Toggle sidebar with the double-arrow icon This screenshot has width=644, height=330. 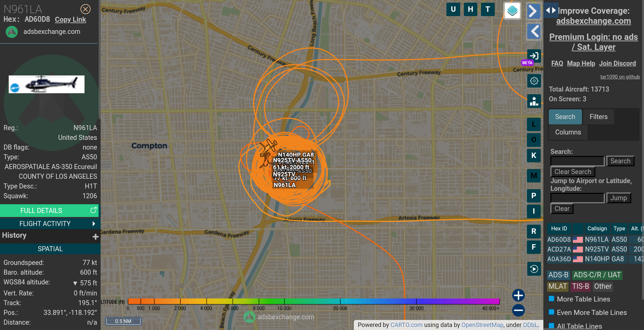551,10
